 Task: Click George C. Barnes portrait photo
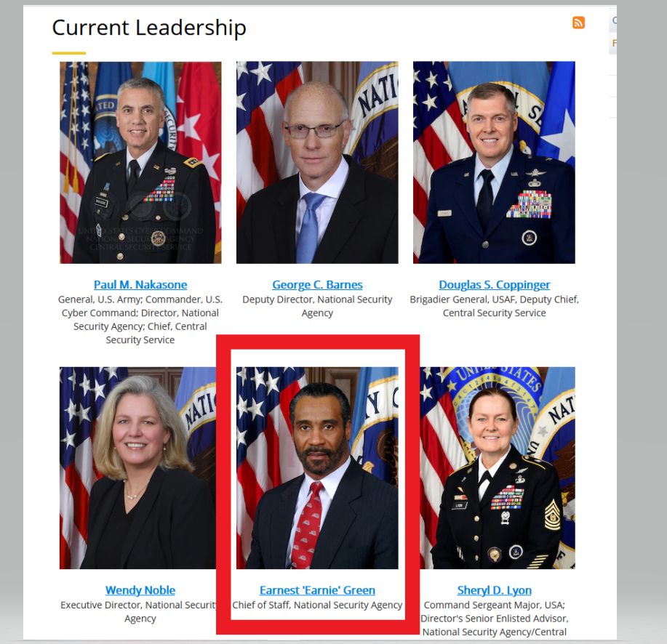pyautogui.click(x=317, y=162)
